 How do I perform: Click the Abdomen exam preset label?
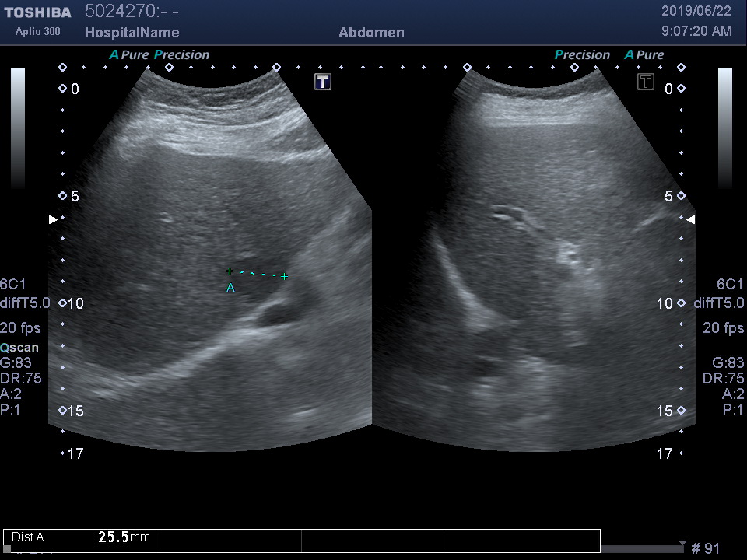point(371,33)
